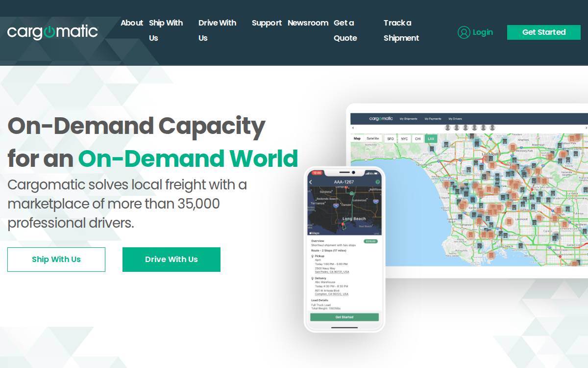Image resolution: width=588 pixels, height=368 pixels.
Task: Open the About menu item
Action: [x=132, y=23]
